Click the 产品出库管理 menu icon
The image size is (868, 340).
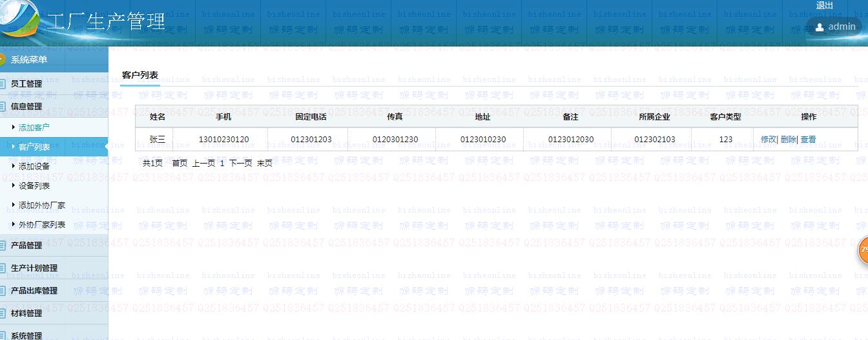tap(3, 290)
